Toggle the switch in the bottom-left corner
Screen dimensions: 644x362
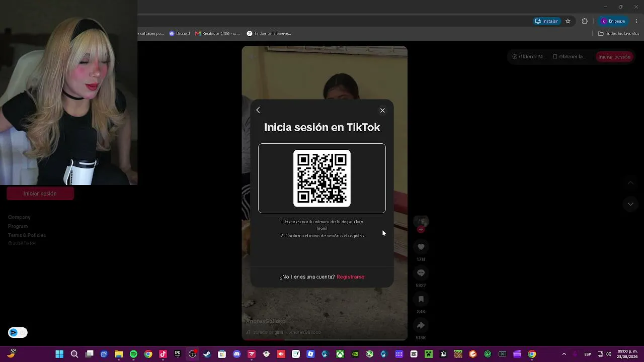18,332
